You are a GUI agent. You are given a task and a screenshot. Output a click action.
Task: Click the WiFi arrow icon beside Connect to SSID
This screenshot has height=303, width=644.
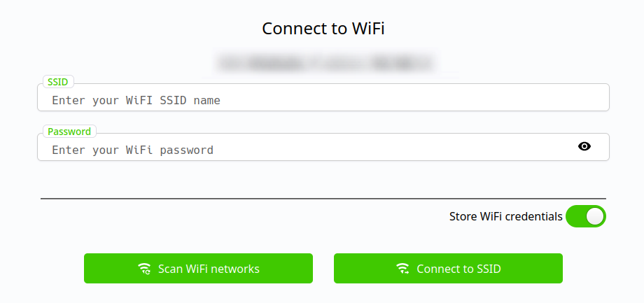pos(402,269)
